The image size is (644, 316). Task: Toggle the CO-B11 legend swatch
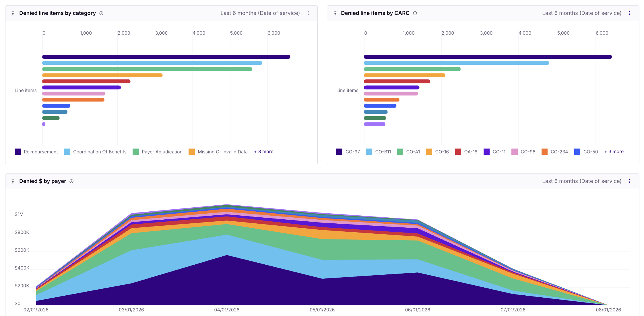tap(369, 152)
